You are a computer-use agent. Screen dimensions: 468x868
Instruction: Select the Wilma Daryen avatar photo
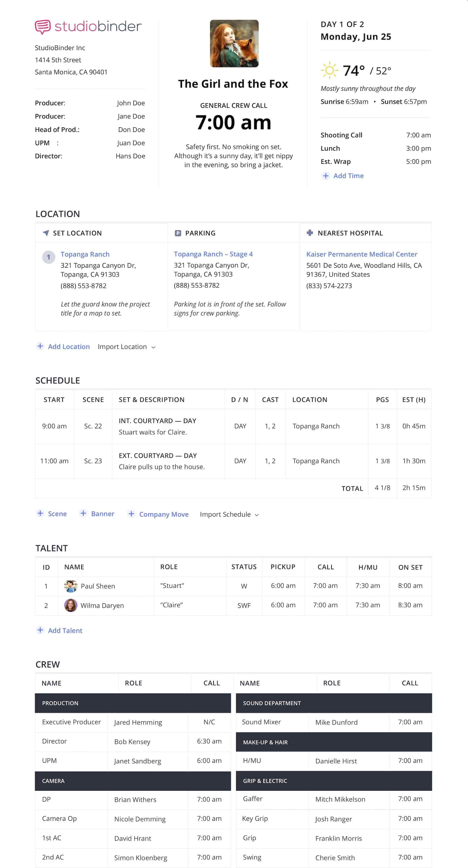tap(71, 605)
